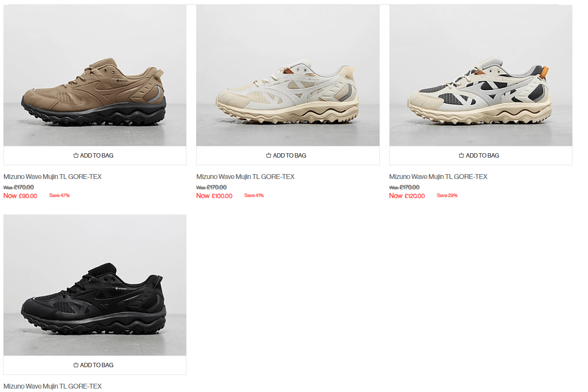
Task: Click the bag icon under the brown shoe
Action: pos(76,156)
